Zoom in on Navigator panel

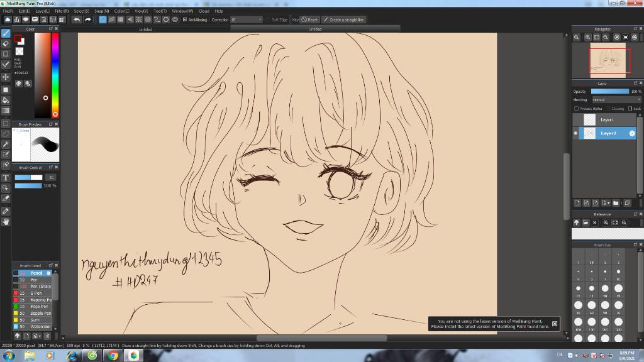click(x=588, y=37)
